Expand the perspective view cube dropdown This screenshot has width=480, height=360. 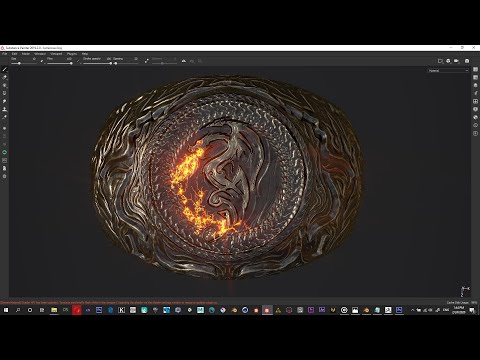click(x=448, y=61)
